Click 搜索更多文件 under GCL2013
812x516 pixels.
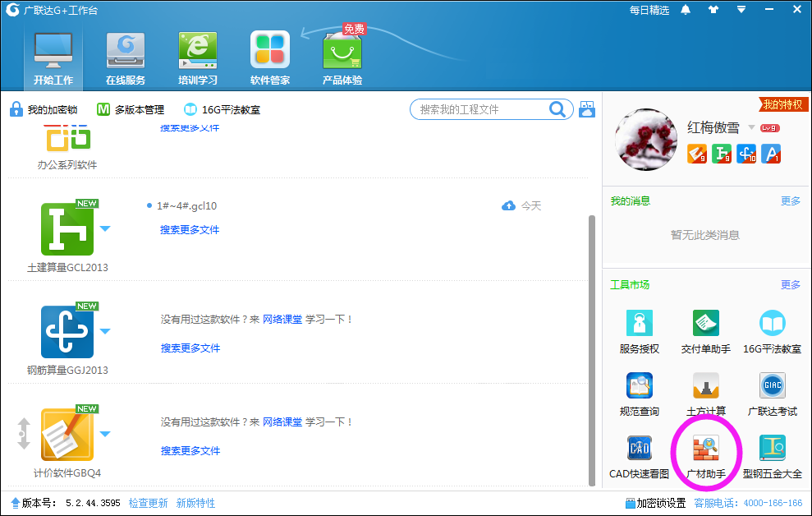pos(190,229)
